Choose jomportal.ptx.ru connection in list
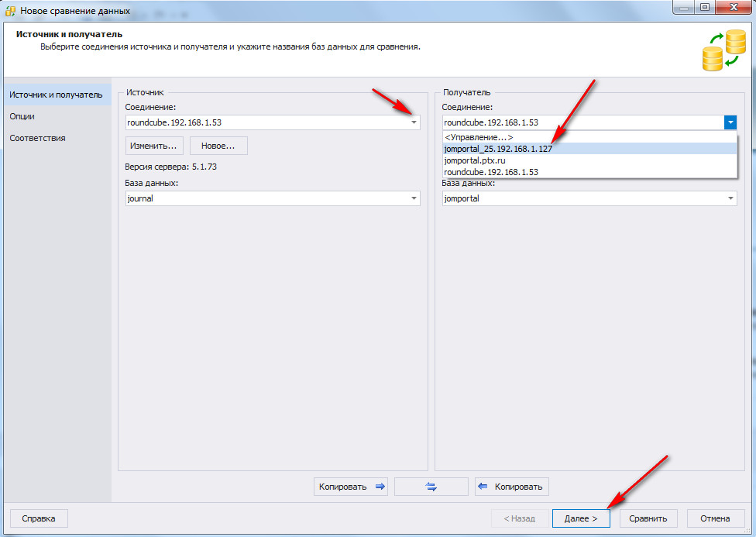 (x=475, y=160)
